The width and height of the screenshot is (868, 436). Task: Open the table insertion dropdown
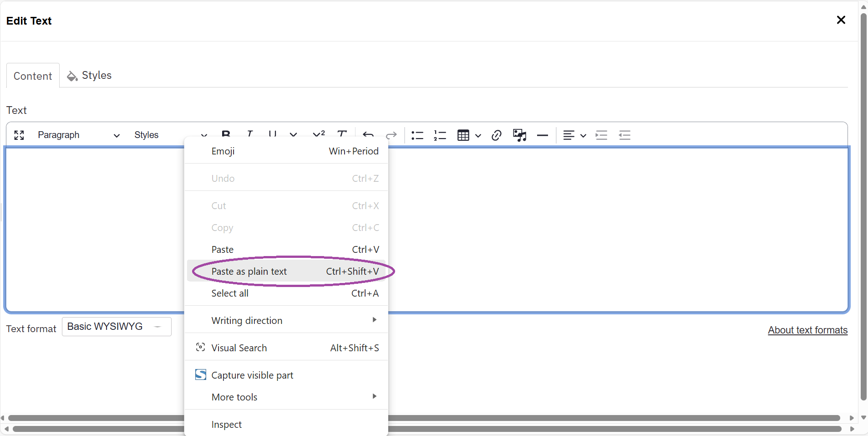tap(477, 135)
